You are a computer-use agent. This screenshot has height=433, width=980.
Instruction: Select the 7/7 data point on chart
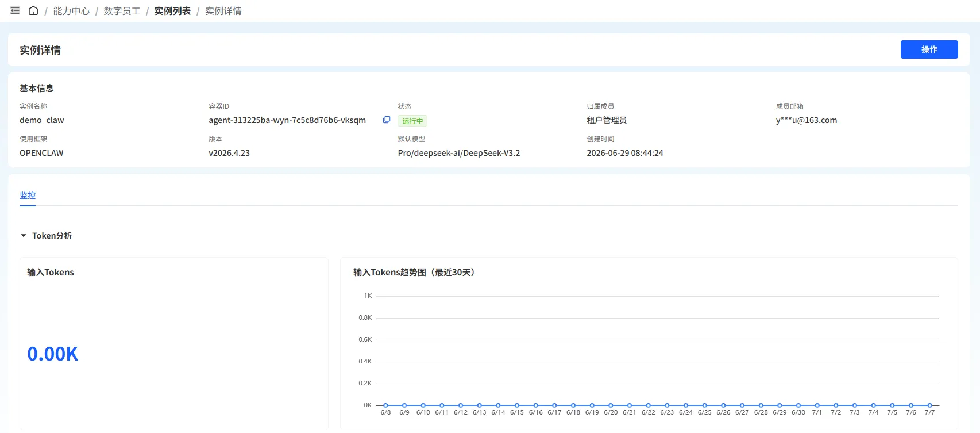pos(929,405)
